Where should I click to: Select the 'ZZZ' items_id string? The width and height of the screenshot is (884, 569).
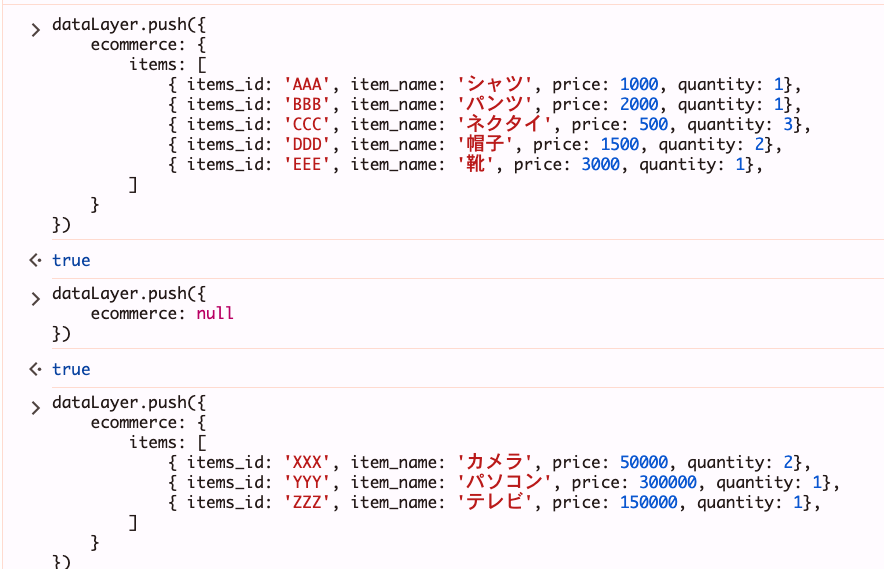tap(307, 502)
